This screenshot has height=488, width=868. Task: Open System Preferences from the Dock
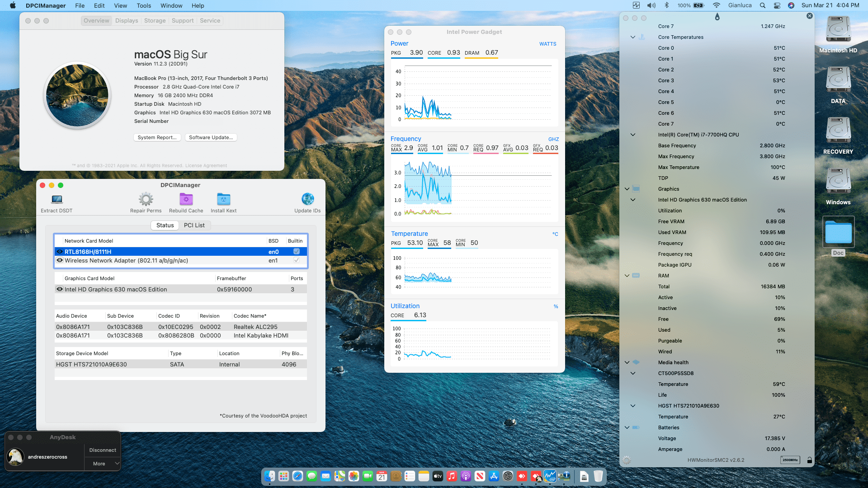[508, 476]
